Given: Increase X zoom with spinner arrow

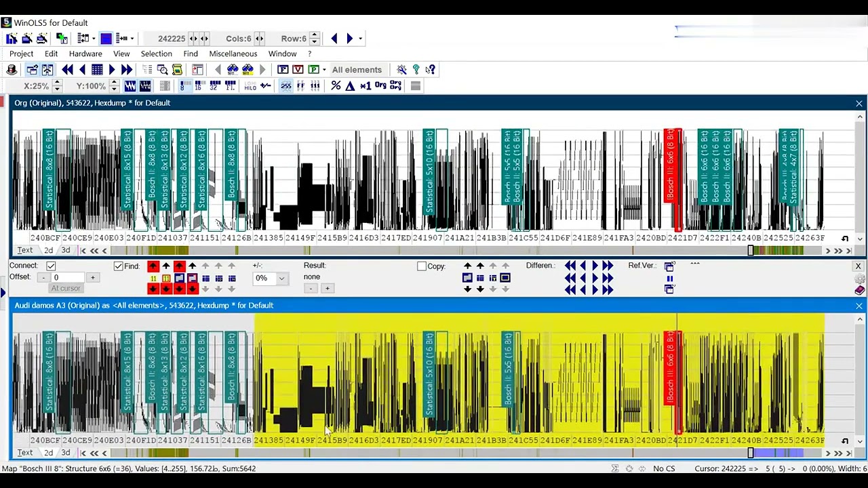Looking at the screenshot, I should 57,83.
